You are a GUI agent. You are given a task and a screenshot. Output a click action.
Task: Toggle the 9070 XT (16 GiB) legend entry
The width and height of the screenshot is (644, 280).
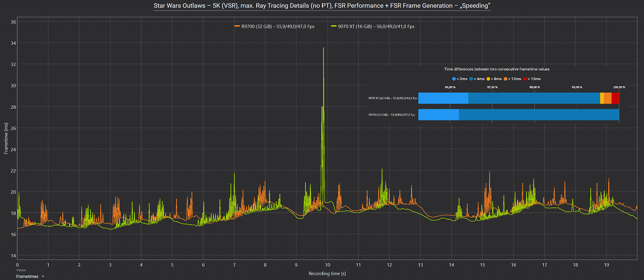(372, 26)
